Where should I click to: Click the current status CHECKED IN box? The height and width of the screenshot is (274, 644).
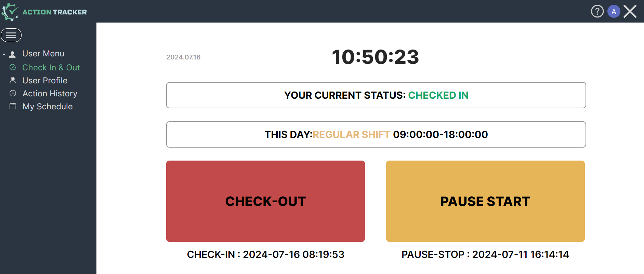[x=376, y=95]
